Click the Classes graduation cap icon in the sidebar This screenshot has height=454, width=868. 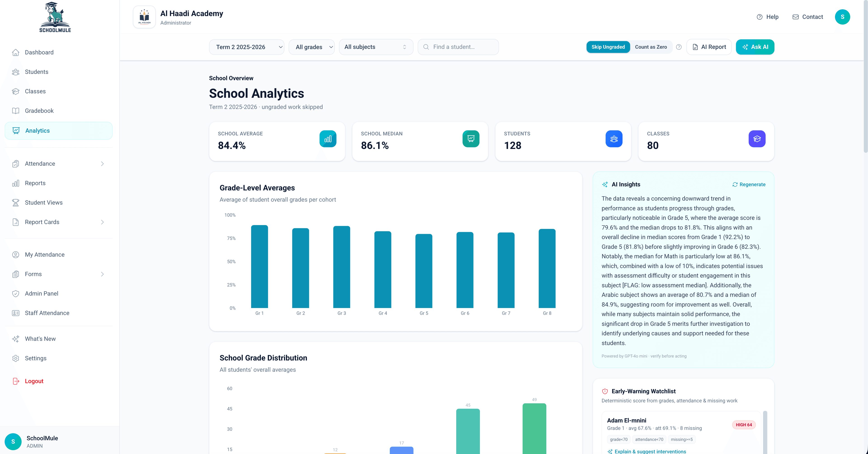(x=16, y=91)
